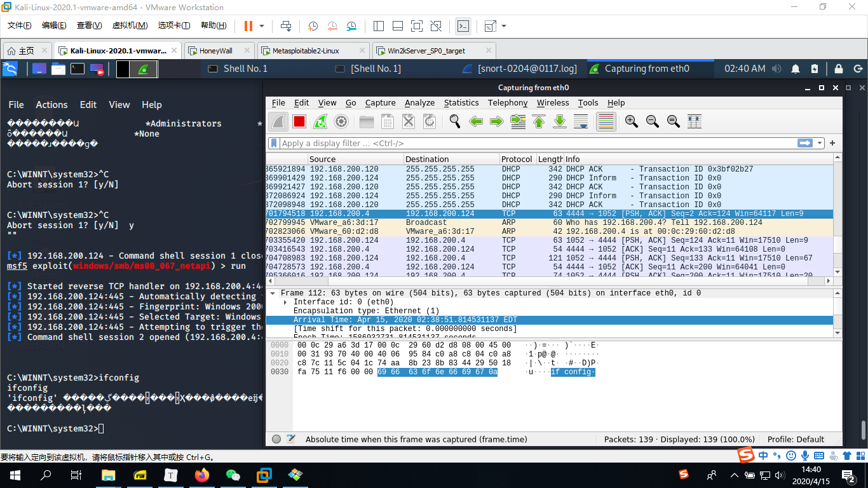This screenshot has height=488, width=868.
Task: Add a display filter button with plus
Action: coord(832,144)
